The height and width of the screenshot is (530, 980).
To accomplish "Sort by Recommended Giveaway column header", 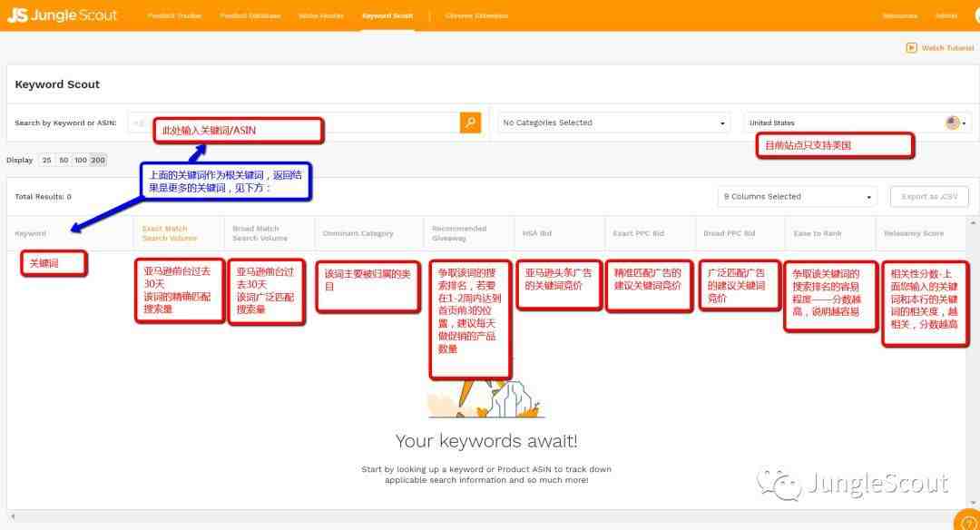I will 459,233.
